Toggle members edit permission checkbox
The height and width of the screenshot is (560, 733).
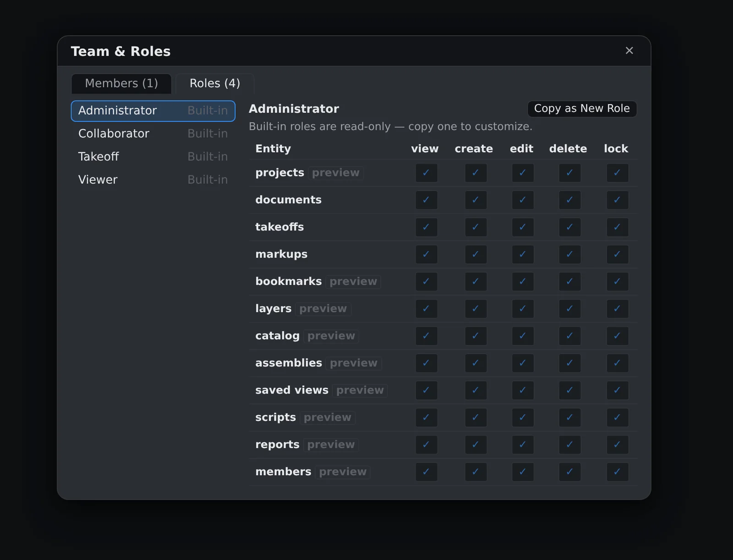(523, 472)
